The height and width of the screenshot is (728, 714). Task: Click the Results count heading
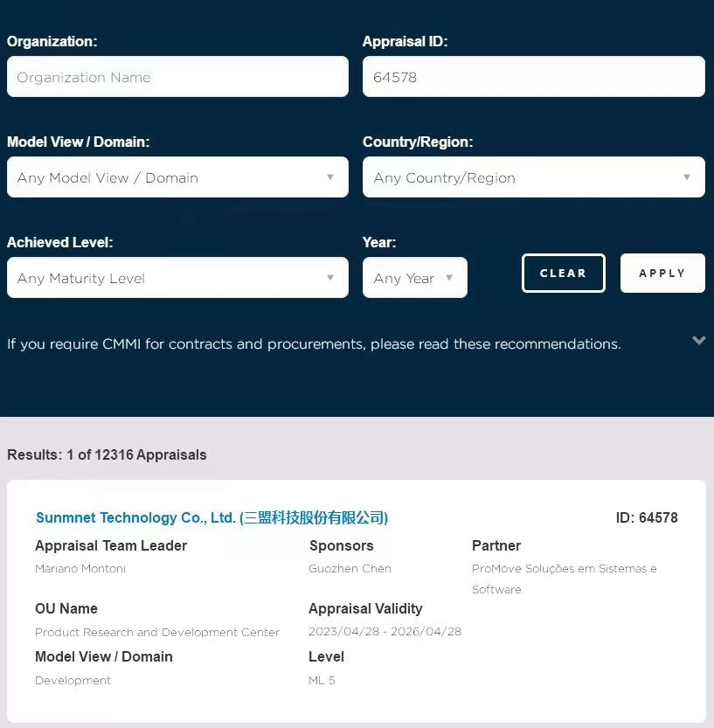(107, 454)
